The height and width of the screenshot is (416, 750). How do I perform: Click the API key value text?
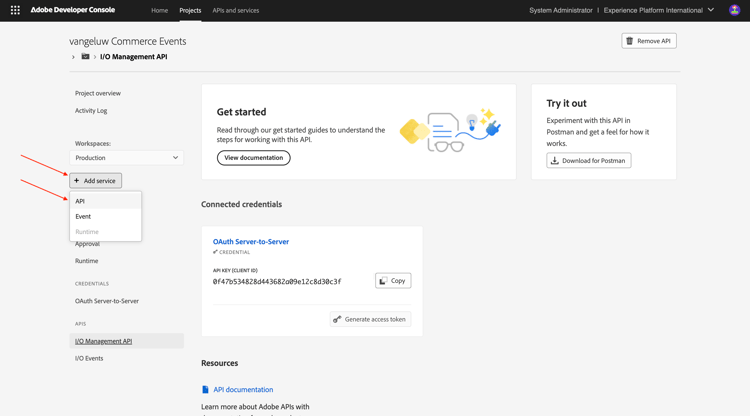[x=277, y=282]
